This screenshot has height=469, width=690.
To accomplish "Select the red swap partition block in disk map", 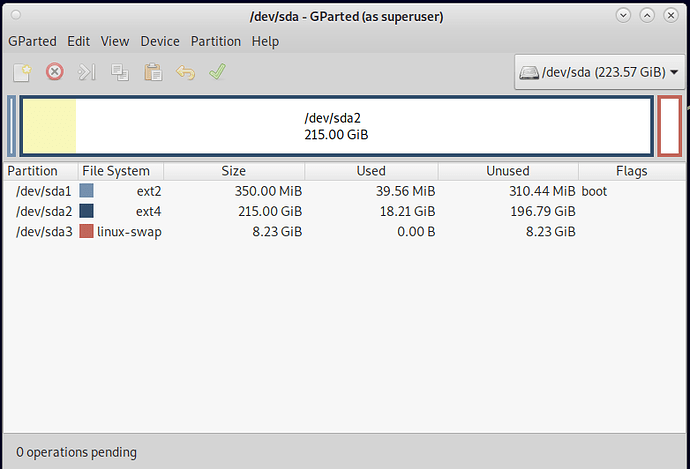I will pyautogui.click(x=670, y=126).
